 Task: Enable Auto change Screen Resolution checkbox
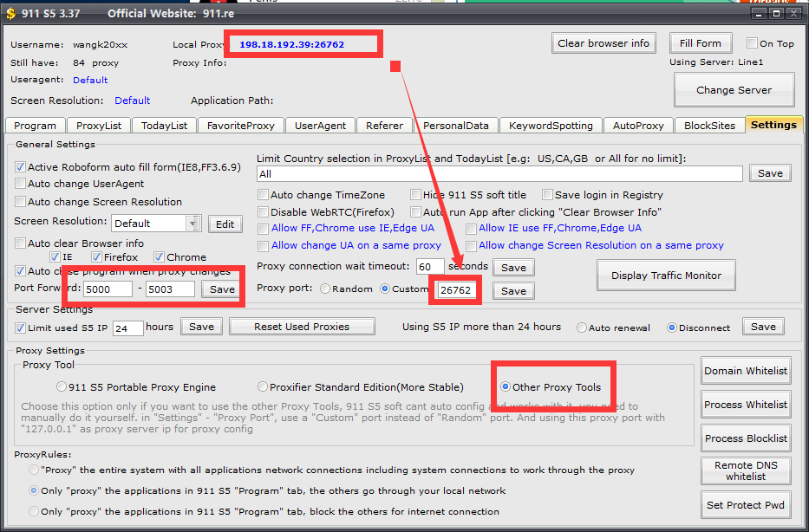20,202
